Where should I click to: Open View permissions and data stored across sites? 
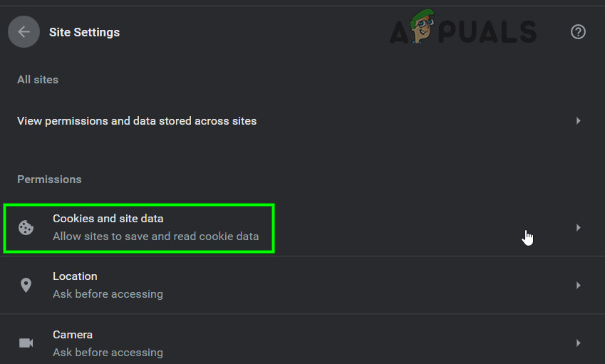137,121
